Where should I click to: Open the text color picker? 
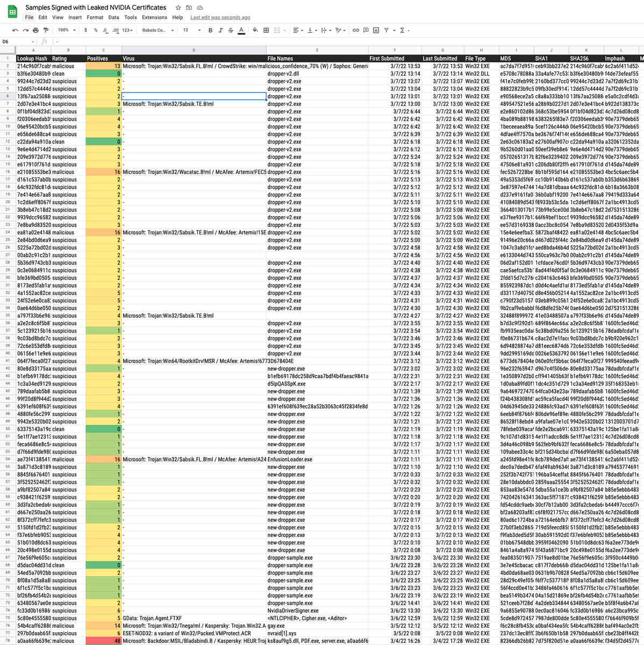241,30
